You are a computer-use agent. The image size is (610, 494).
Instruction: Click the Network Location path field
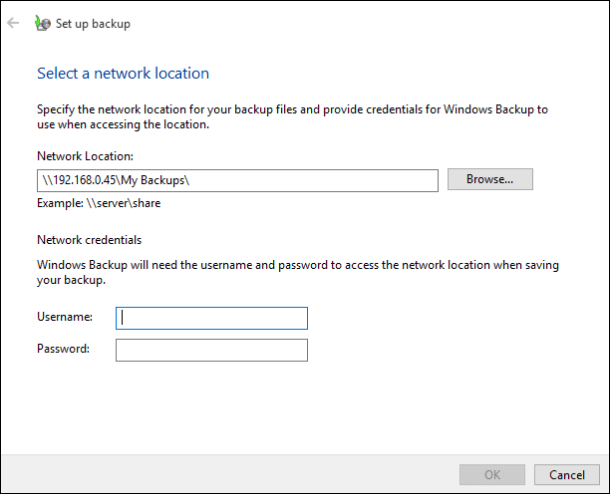tap(237, 180)
